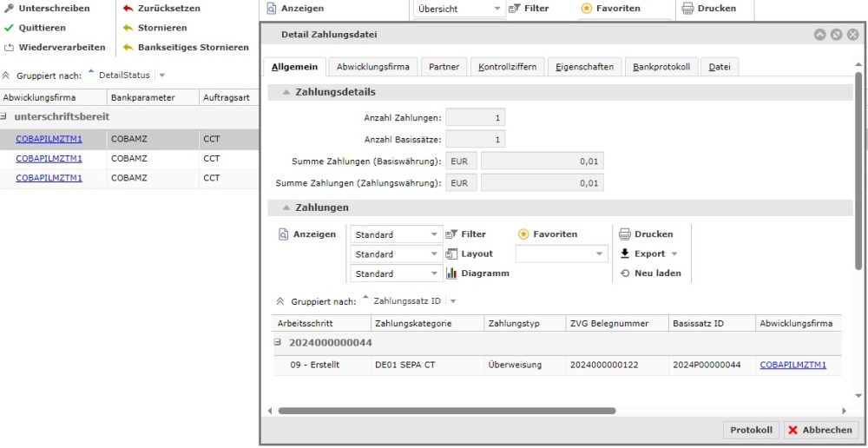Open Zahlungssatz ID grouping dropdown arrow
Viewport: 868px width, 448px height.
click(453, 302)
